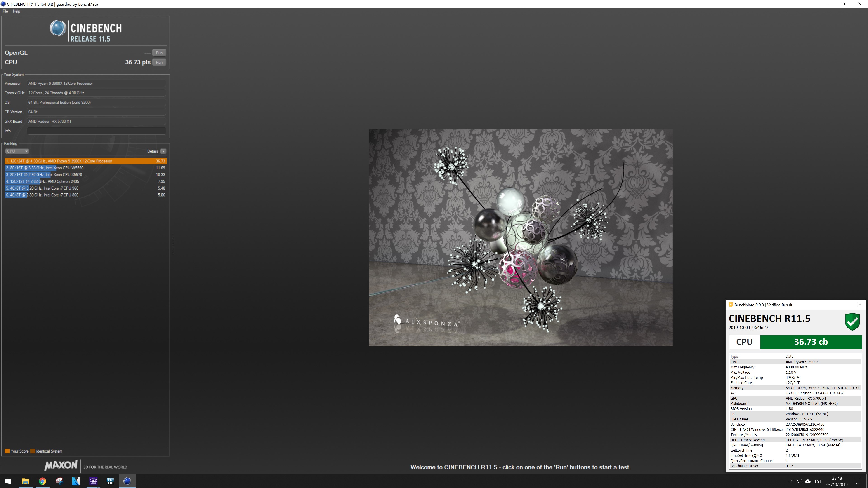Screen dimensions: 868x488
Task: Select ranking row Ryzen 9 3900X 36.73
Action: tap(86, 161)
